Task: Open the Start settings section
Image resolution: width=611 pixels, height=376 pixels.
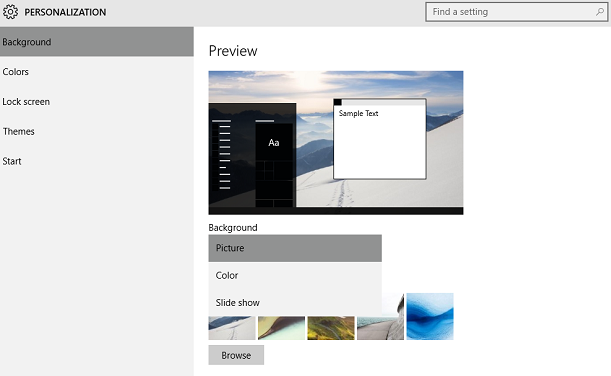Action: click(97, 161)
